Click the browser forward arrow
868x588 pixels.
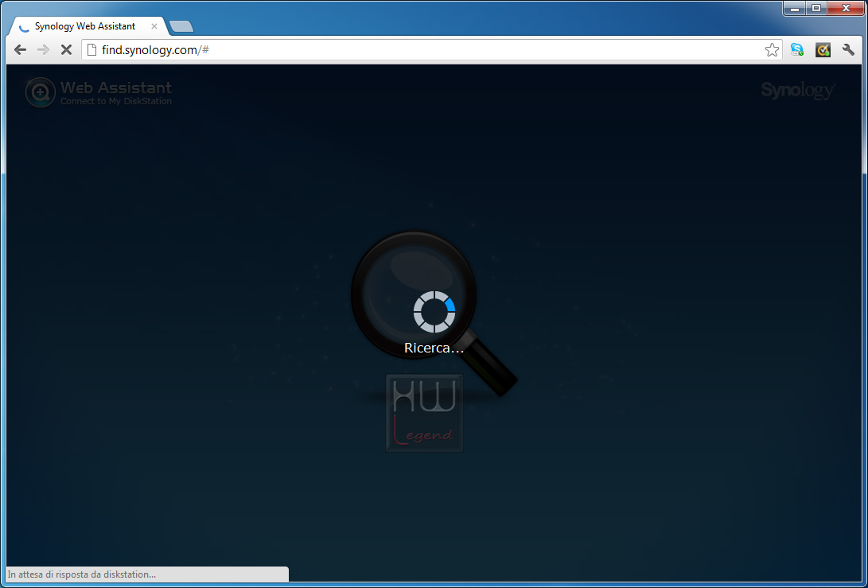43,50
